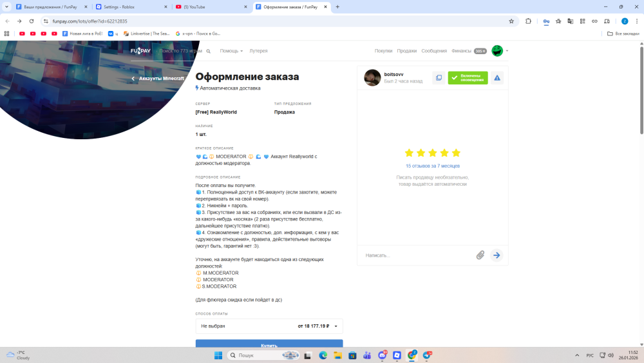The height and width of the screenshot is (363, 644).
Task: Open x-vpn Google search bookmark
Action: (198, 34)
